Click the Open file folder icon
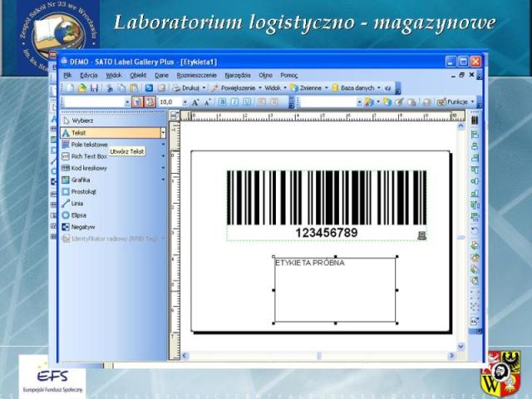This screenshot has width=532, height=399. pos(82,88)
